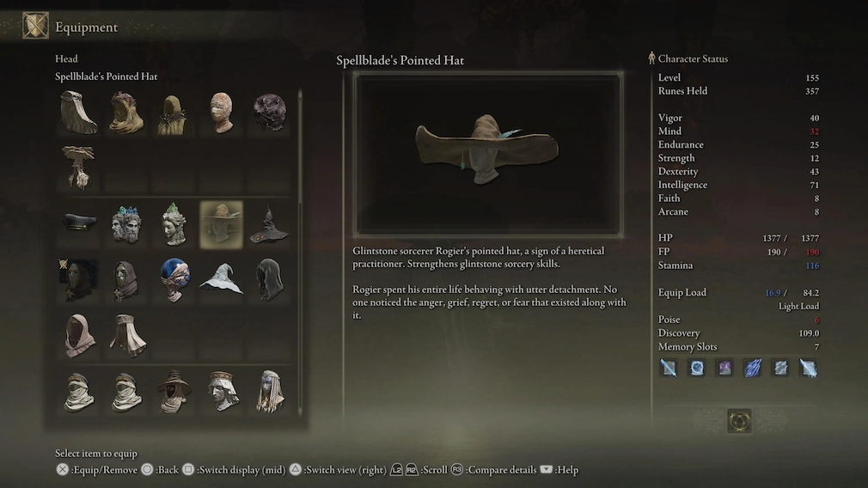The image size is (868, 488).
Task: Select the purple crystal spell slot icon
Action: [724, 368]
